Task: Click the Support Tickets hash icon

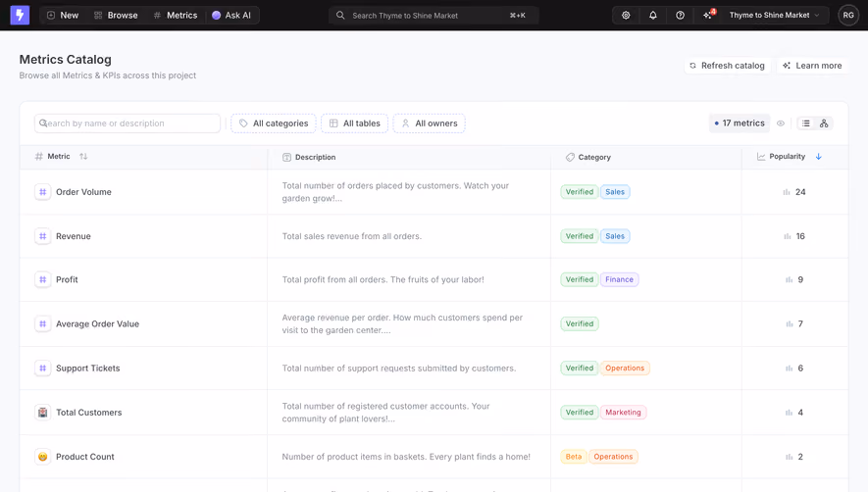Action: coord(42,369)
